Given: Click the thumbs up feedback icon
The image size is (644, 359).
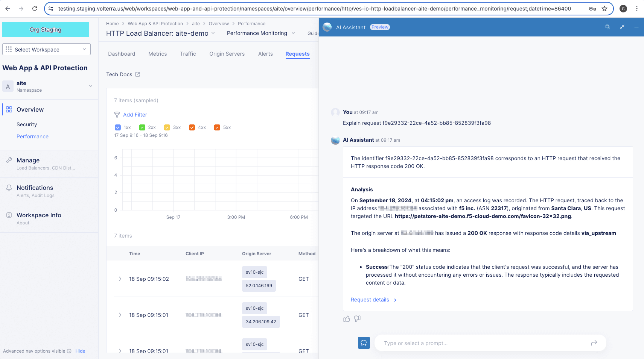Looking at the screenshot, I should [347, 319].
